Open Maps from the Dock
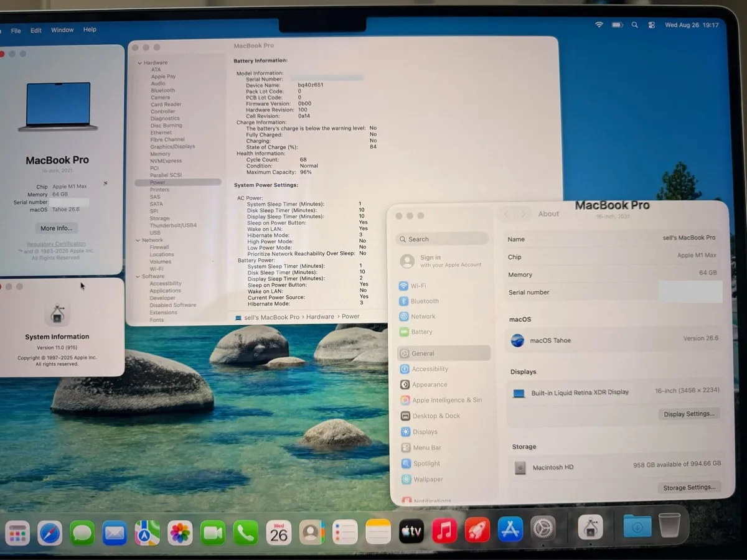The width and height of the screenshot is (747, 560). point(148,533)
